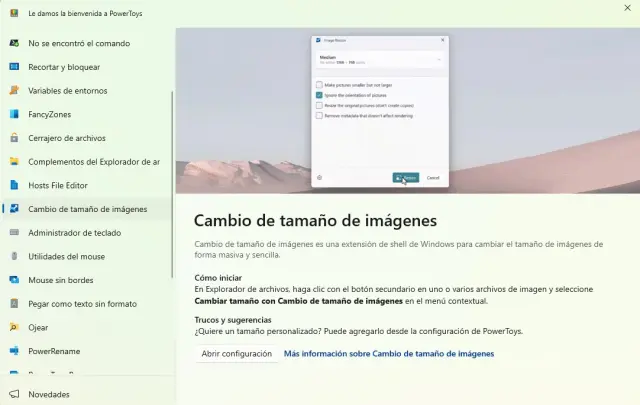
Task: Click the Novedades megaphone icon
Action: tap(14, 394)
